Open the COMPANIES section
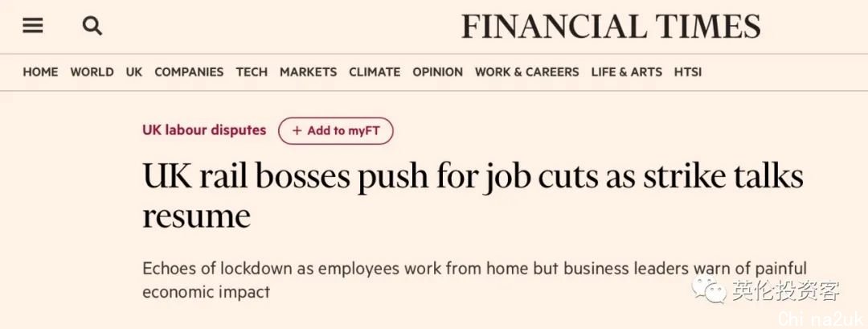 [189, 72]
